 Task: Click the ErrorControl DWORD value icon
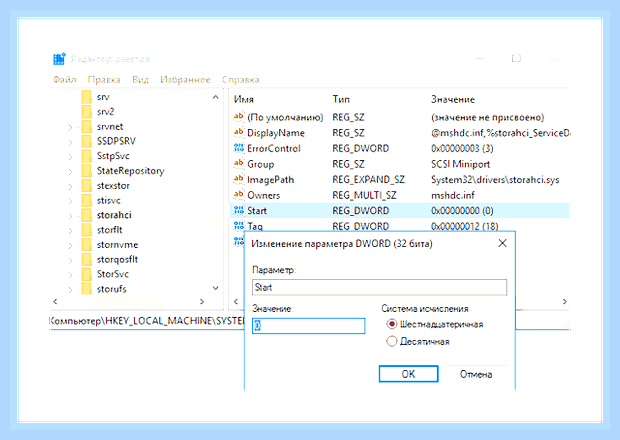click(x=239, y=148)
